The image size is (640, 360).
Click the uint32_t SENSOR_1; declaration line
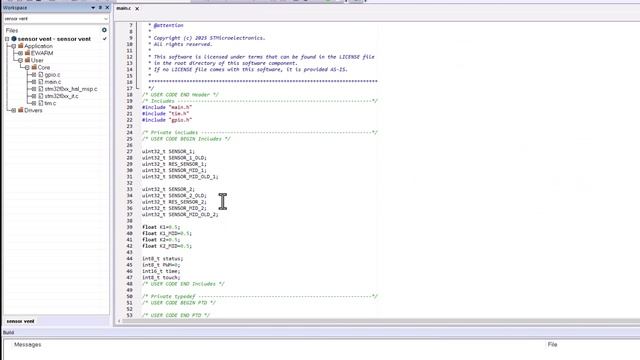click(x=169, y=151)
